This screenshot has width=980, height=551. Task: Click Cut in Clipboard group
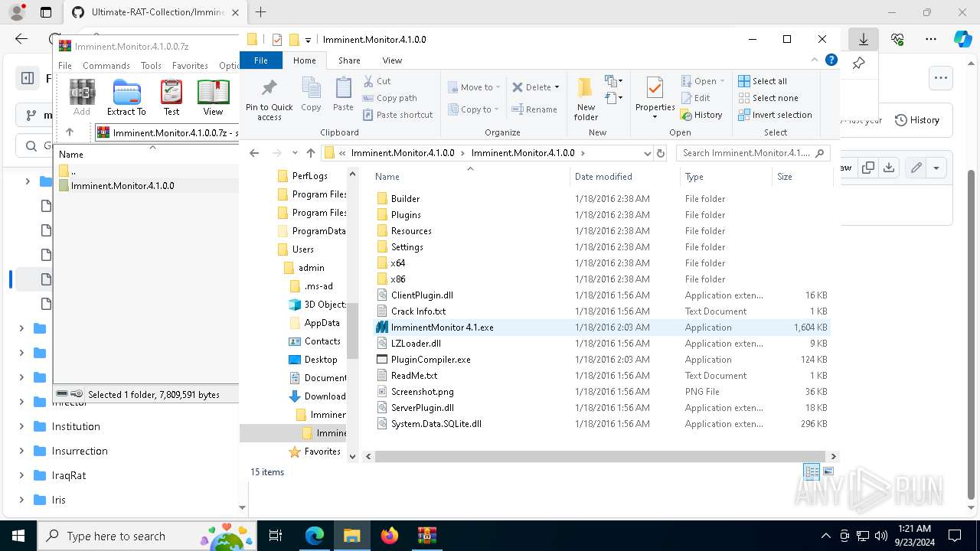pyautogui.click(x=376, y=81)
